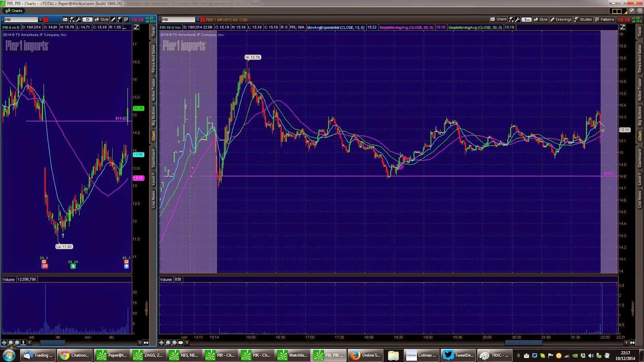Click expand-width arrows icon below right chart
The width and height of the screenshot is (644, 362).
coord(632,343)
